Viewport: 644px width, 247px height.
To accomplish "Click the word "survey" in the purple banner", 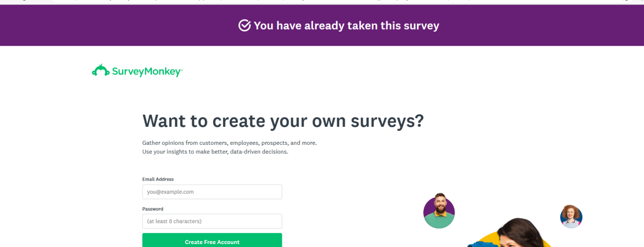I will 421,26.
